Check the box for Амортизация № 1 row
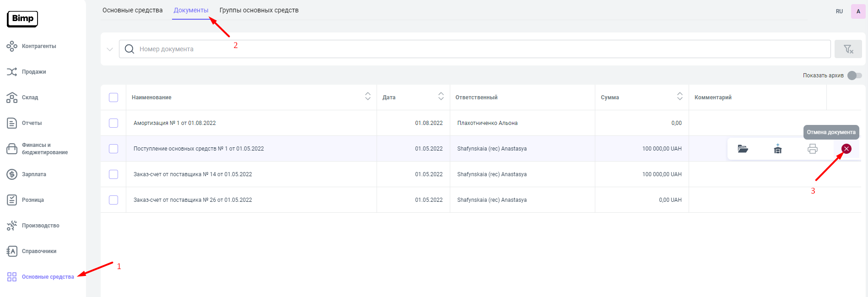Screen dimensions: 868x297 113,123
